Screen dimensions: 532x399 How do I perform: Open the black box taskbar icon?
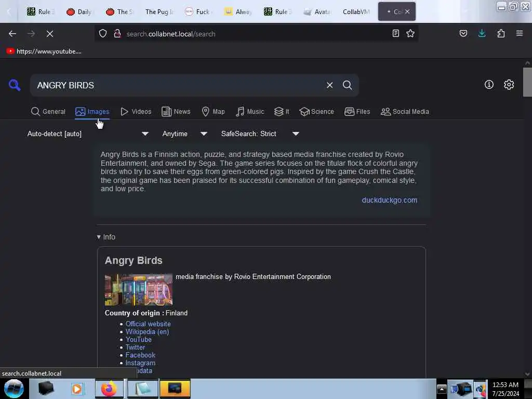pos(46,389)
